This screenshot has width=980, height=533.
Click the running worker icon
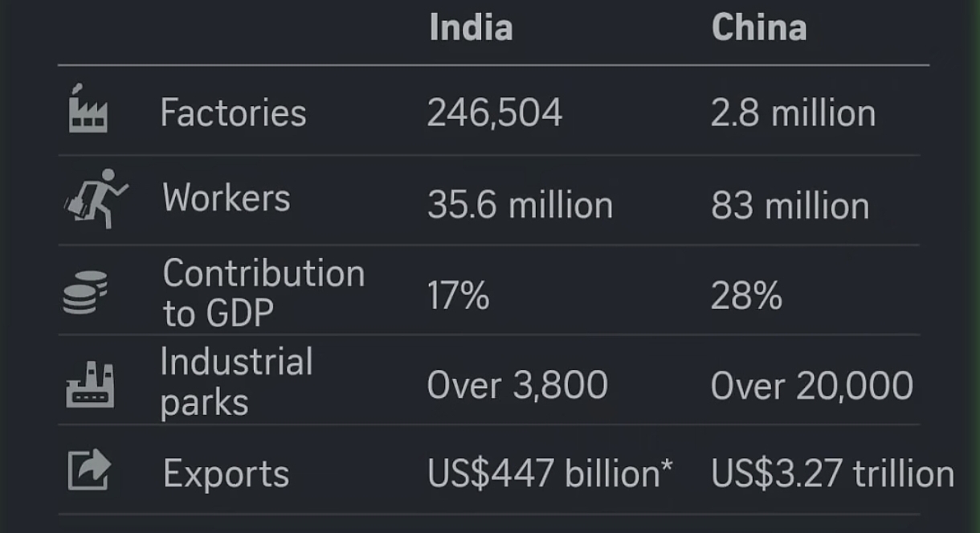(x=96, y=198)
